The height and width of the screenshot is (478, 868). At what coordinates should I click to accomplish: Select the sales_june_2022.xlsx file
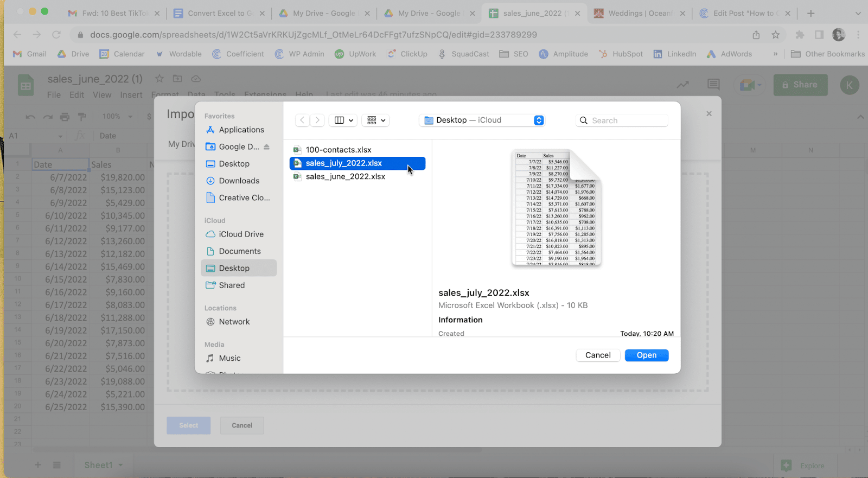pos(345,177)
